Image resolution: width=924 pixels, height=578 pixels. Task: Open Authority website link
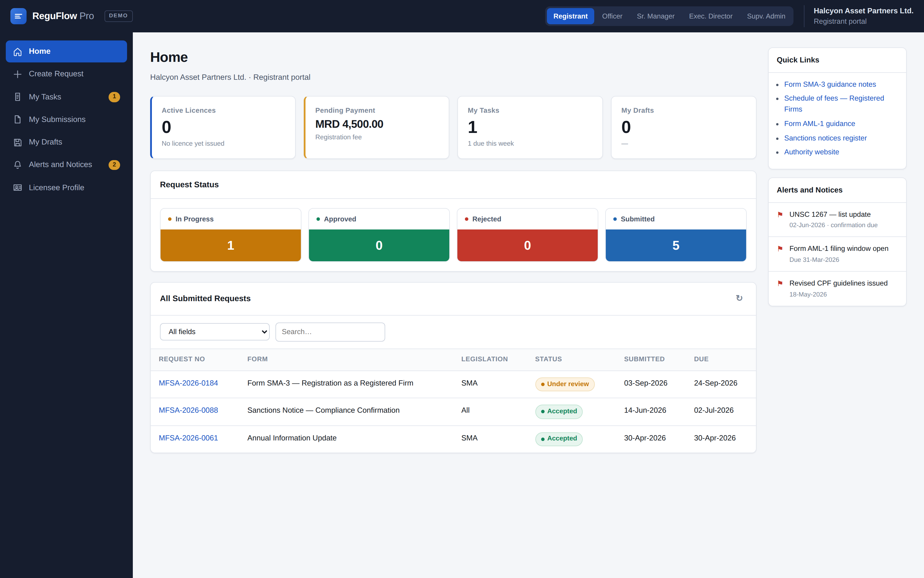811,152
